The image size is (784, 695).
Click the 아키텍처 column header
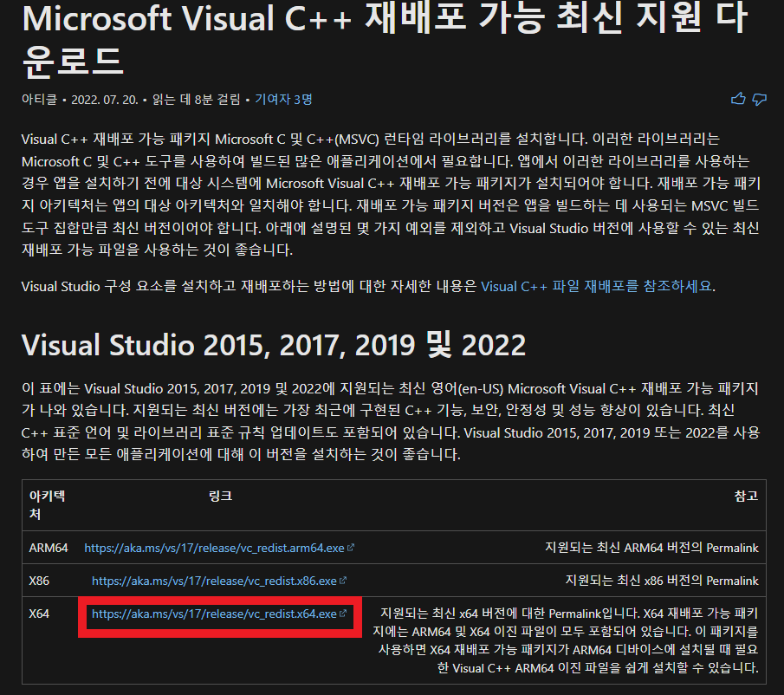coord(47,505)
